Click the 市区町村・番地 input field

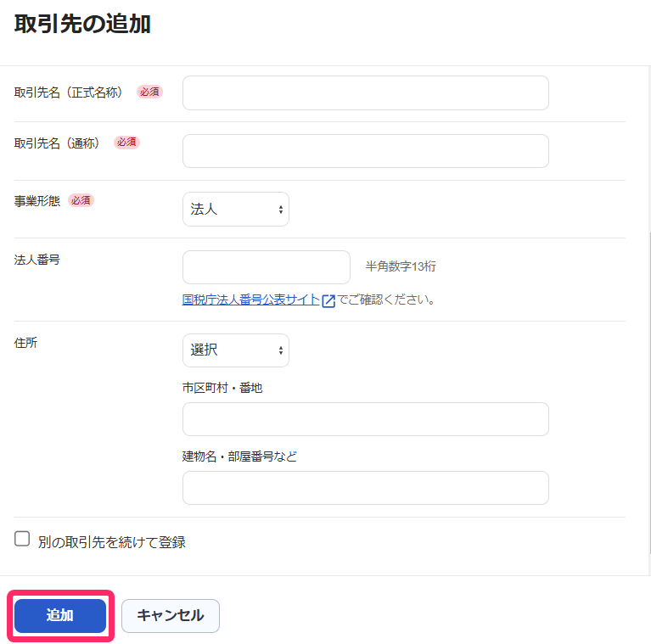coord(365,419)
